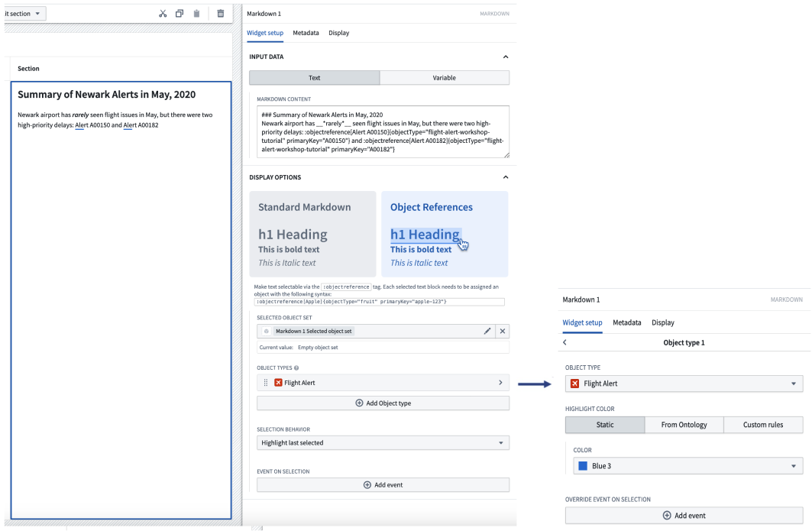
Task: Edit the Markdown 1 Selected object set variable
Action: point(487,331)
